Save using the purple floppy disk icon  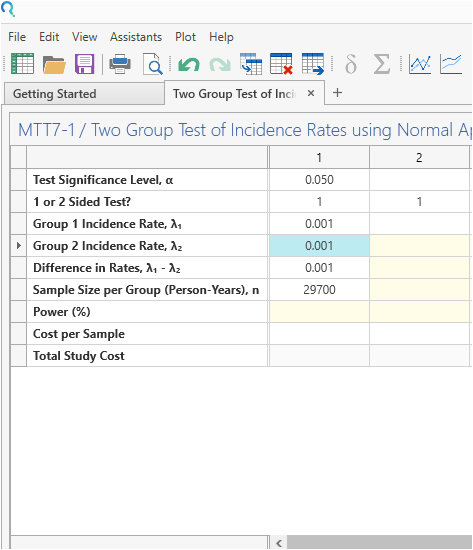[x=85, y=64]
